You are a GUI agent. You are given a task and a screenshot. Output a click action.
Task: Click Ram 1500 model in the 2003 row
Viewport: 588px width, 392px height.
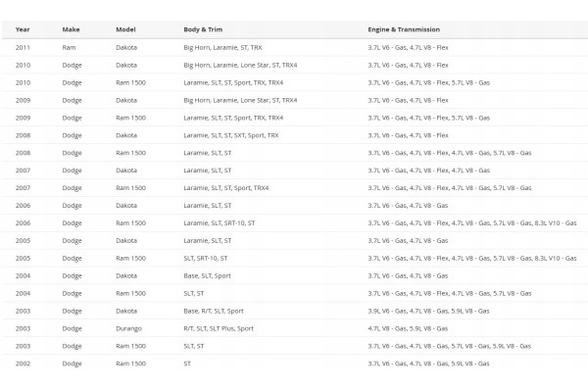131,346
